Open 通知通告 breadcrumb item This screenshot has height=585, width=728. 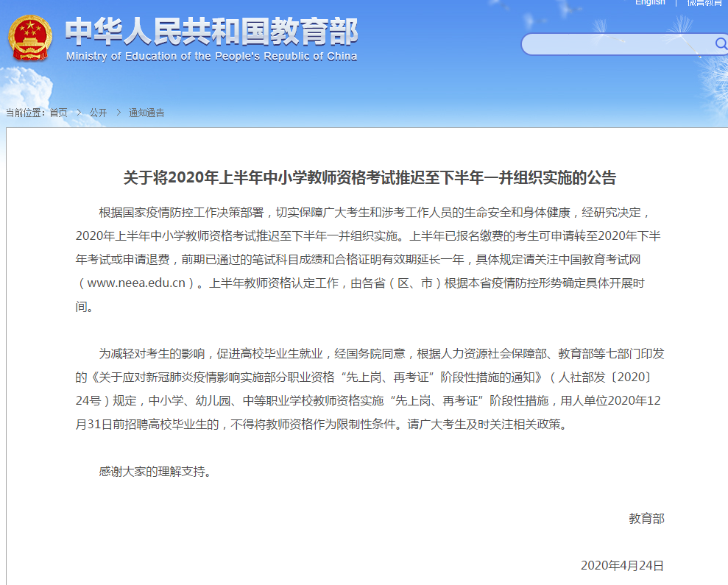point(146,113)
